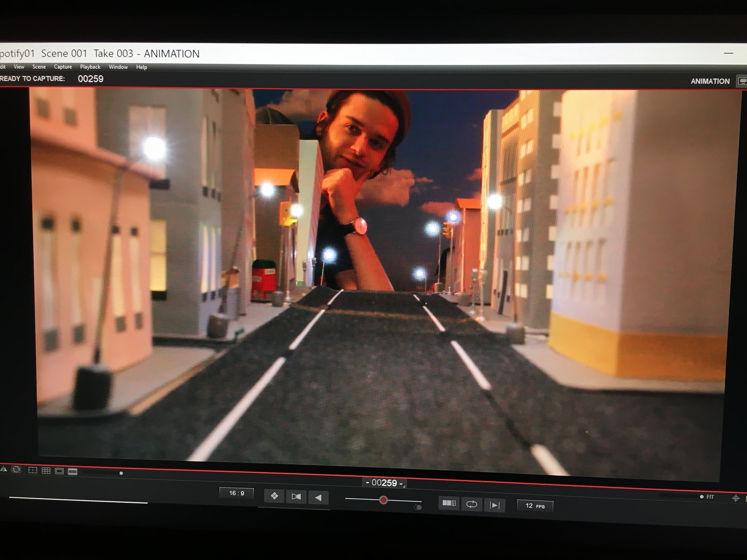Toggle the letterbox mask icon

click(73, 472)
